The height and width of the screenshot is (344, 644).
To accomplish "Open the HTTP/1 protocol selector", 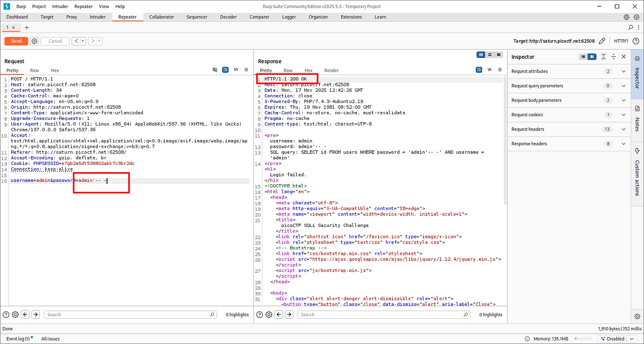I will (x=621, y=41).
